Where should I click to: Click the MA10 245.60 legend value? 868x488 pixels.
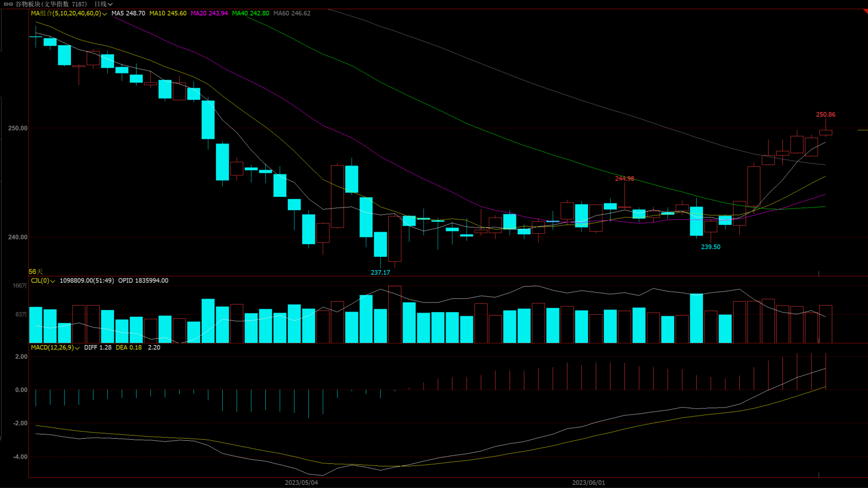168,13
